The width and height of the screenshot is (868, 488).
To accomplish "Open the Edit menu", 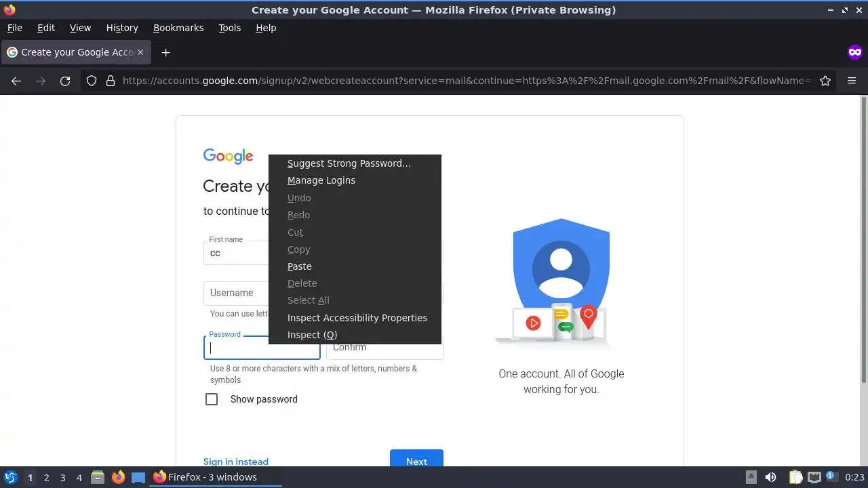I will 46,28.
